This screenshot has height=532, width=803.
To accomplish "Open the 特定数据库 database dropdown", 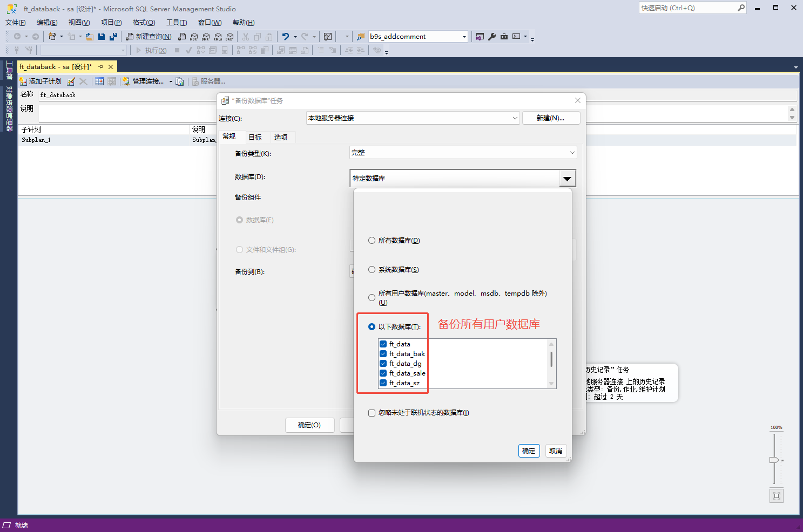I will click(x=568, y=178).
